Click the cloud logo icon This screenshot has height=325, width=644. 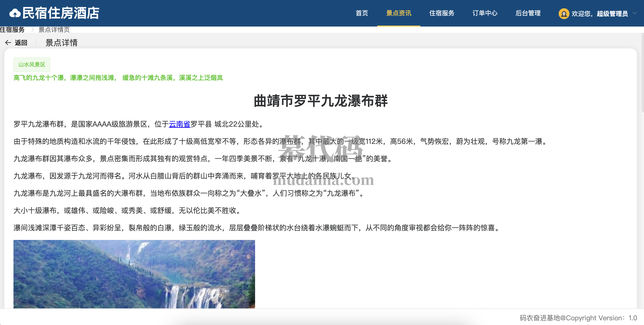pyautogui.click(x=15, y=13)
